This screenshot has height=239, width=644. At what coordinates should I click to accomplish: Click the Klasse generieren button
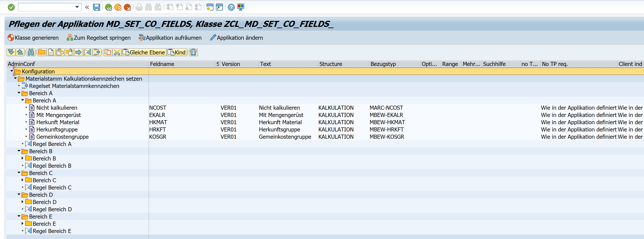click(x=33, y=38)
